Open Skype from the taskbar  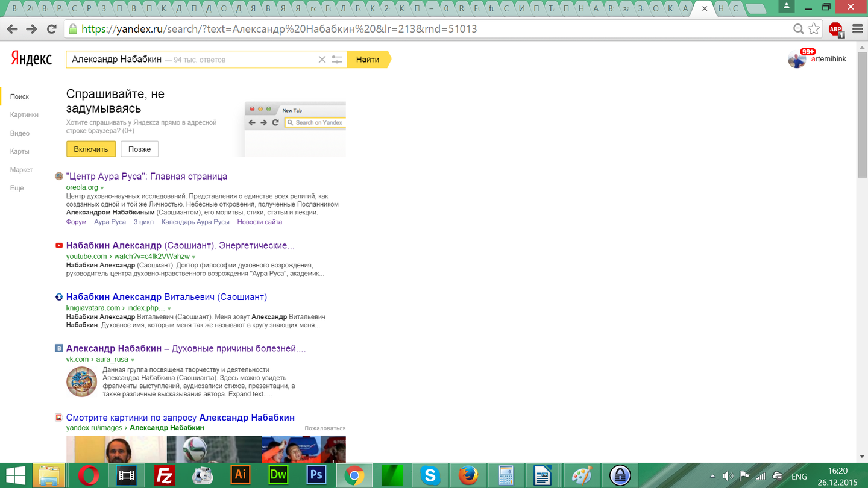point(430,475)
